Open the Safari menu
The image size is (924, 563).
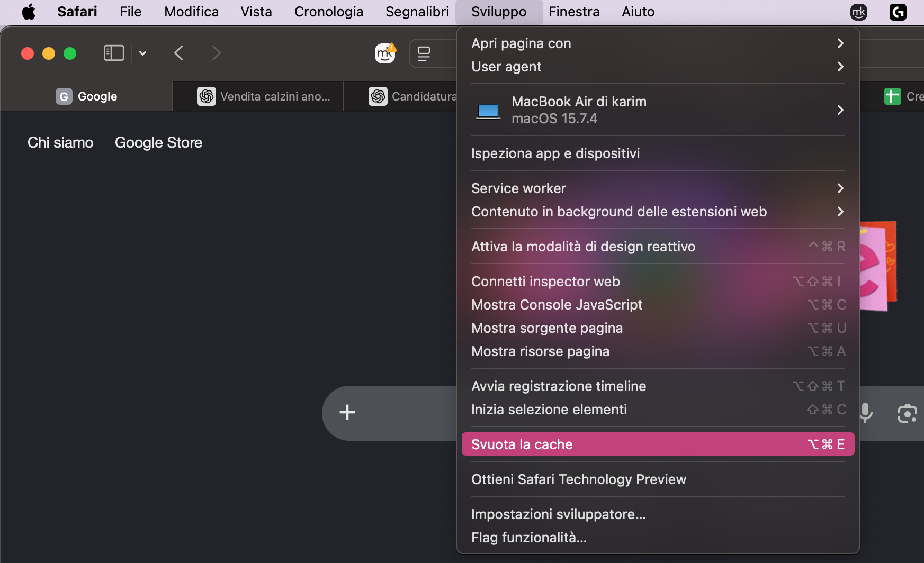(x=77, y=12)
